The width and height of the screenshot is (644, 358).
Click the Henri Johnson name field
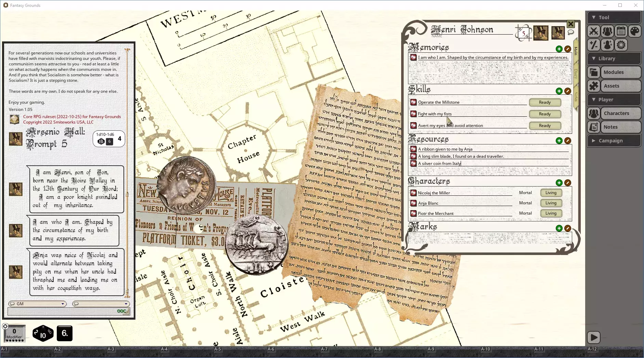tap(472, 30)
